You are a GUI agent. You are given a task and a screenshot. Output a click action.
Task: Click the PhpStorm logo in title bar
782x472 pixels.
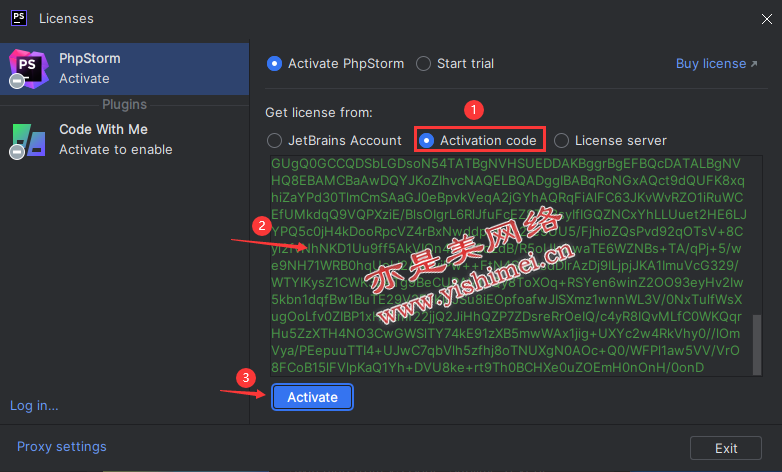(19, 18)
